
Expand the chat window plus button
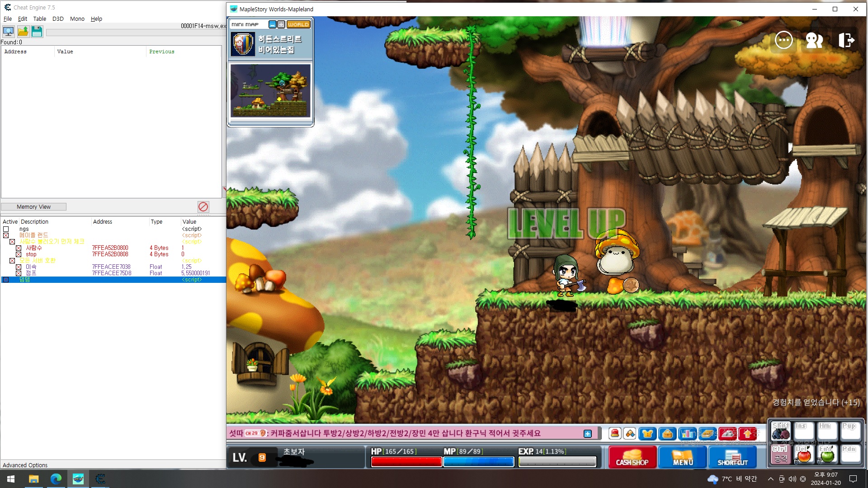(x=587, y=434)
